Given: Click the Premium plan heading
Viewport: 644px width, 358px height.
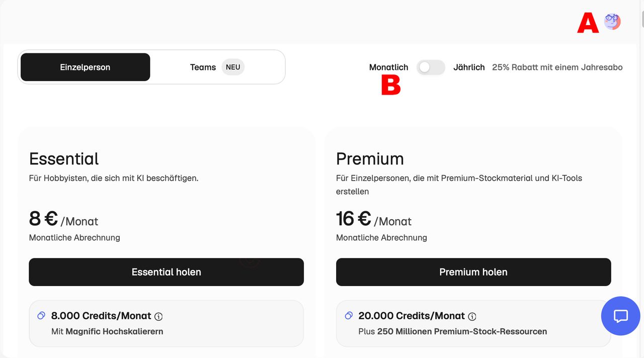Looking at the screenshot, I should point(370,159).
